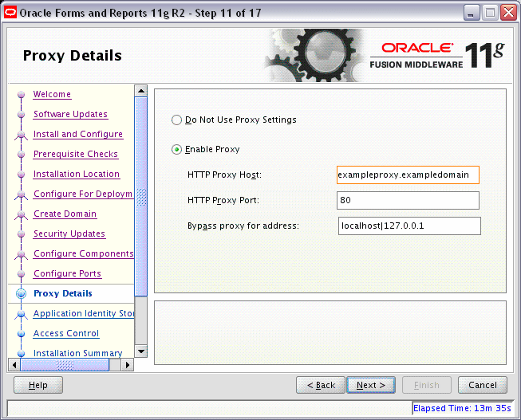Open the Software Updates step

point(70,114)
